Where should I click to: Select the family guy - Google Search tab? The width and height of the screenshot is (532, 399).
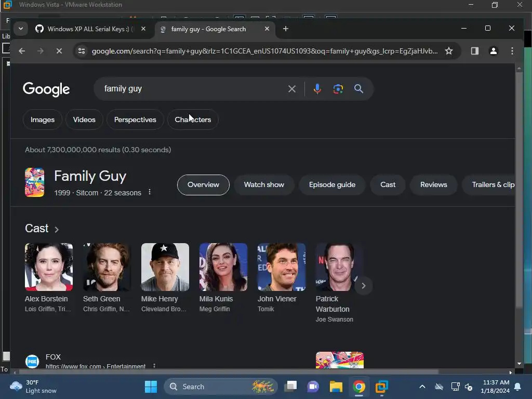click(x=215, y=29)
